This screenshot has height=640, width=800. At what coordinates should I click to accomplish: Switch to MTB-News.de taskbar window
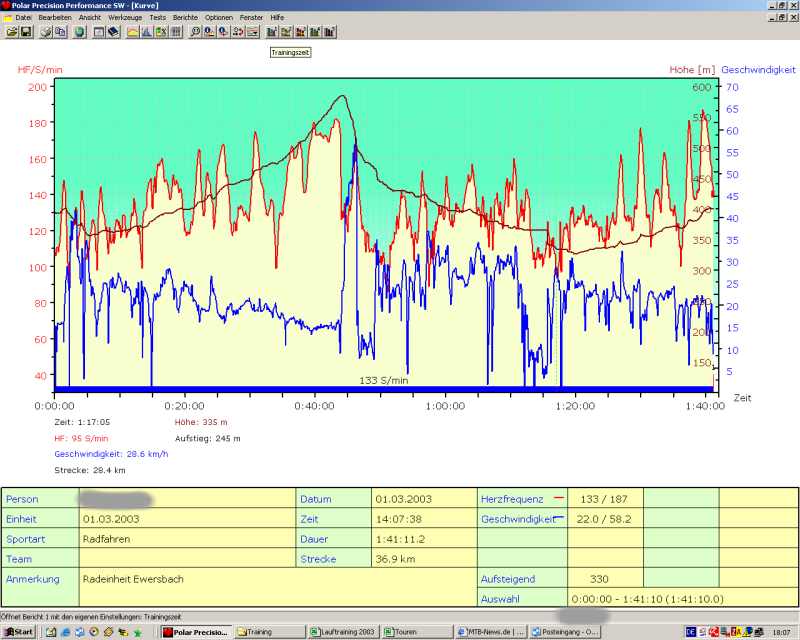pos(490,632)
